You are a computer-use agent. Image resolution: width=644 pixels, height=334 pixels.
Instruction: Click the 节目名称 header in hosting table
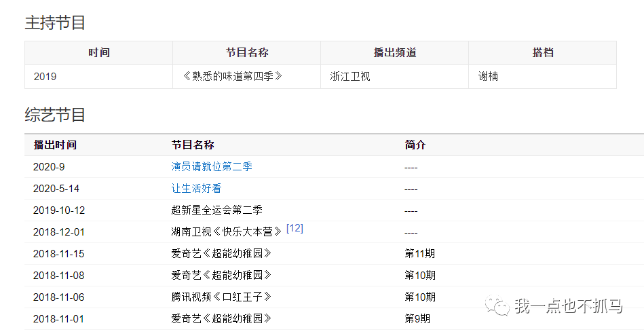(247, 52)
